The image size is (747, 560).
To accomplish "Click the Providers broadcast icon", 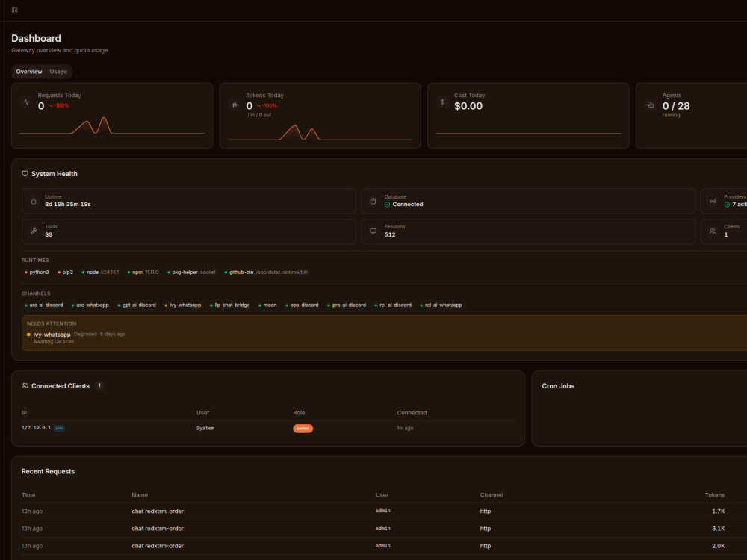I will click(x=713, y=202).
